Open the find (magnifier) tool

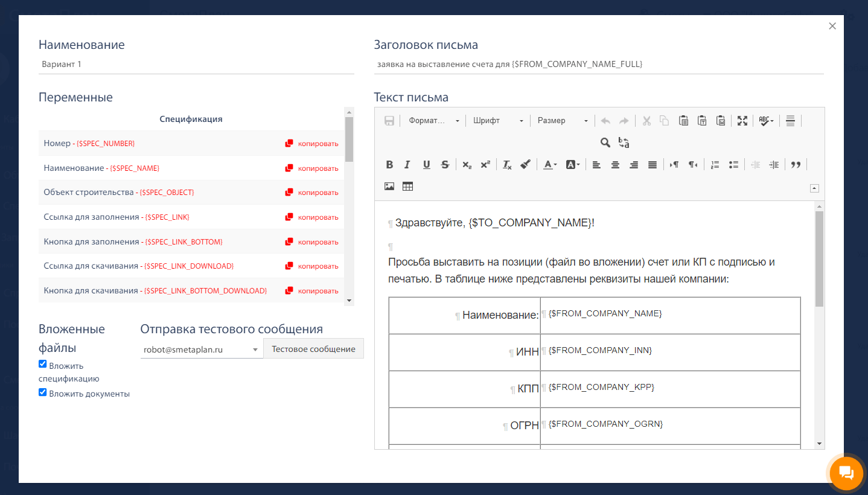pyautogui.click(x=605, y=142)
